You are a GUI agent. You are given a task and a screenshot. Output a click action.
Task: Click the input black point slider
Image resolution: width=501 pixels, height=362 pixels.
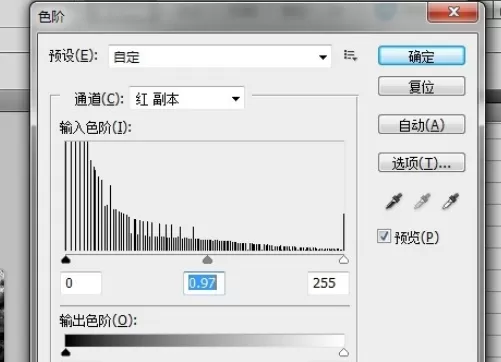pos(66,259)
